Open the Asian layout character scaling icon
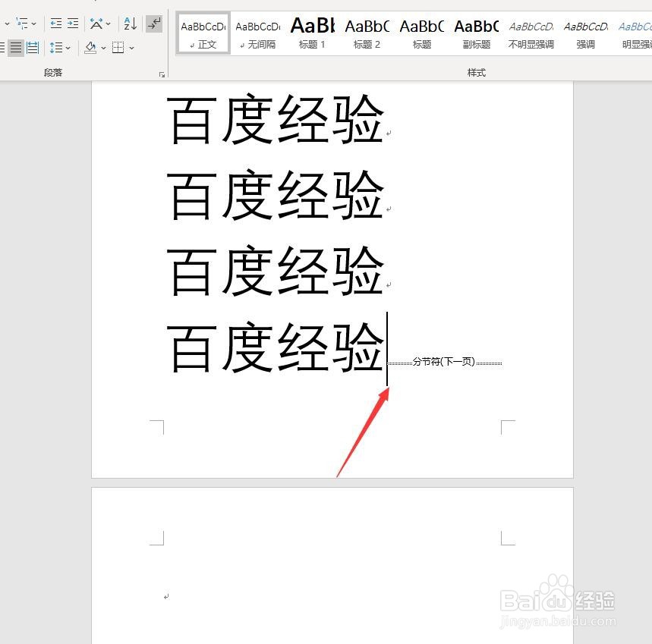 [x=96, y=24]
